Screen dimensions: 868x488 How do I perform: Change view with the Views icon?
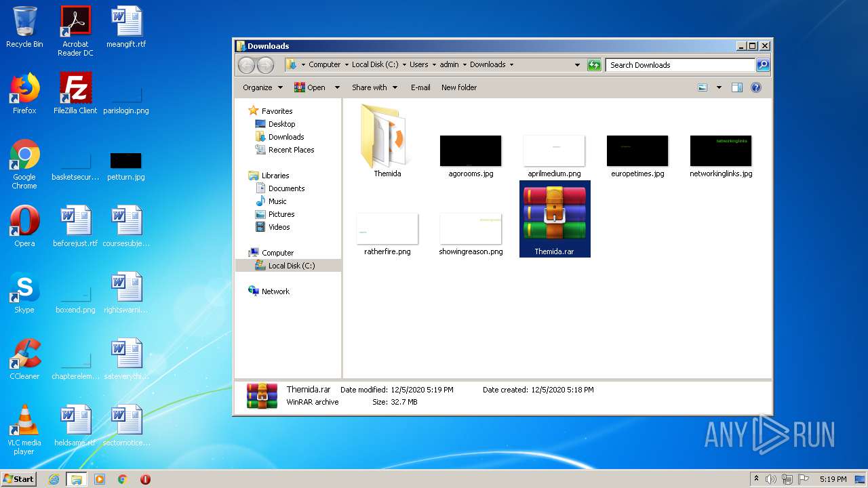[x=703, y=87]
